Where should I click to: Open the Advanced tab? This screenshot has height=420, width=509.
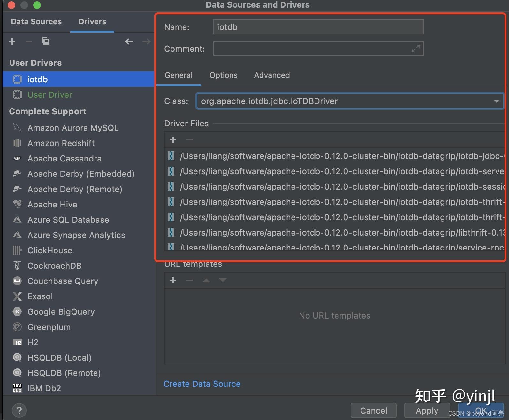(272, 75)
